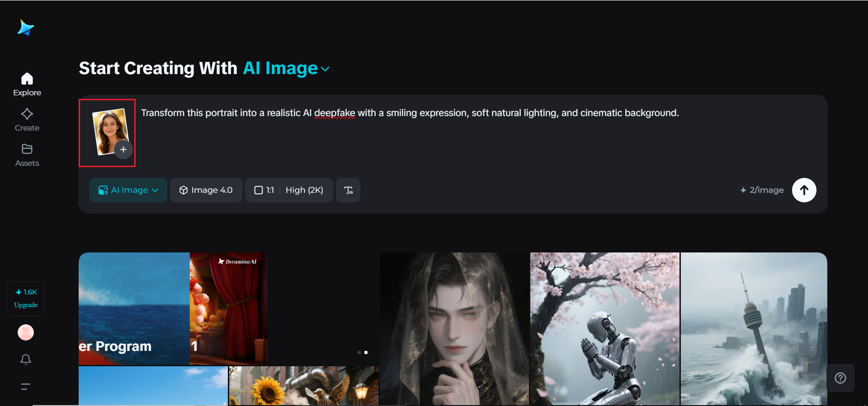Open the user profile avatar
Viewport: 868px width, 406px height.
click(26, 332)
